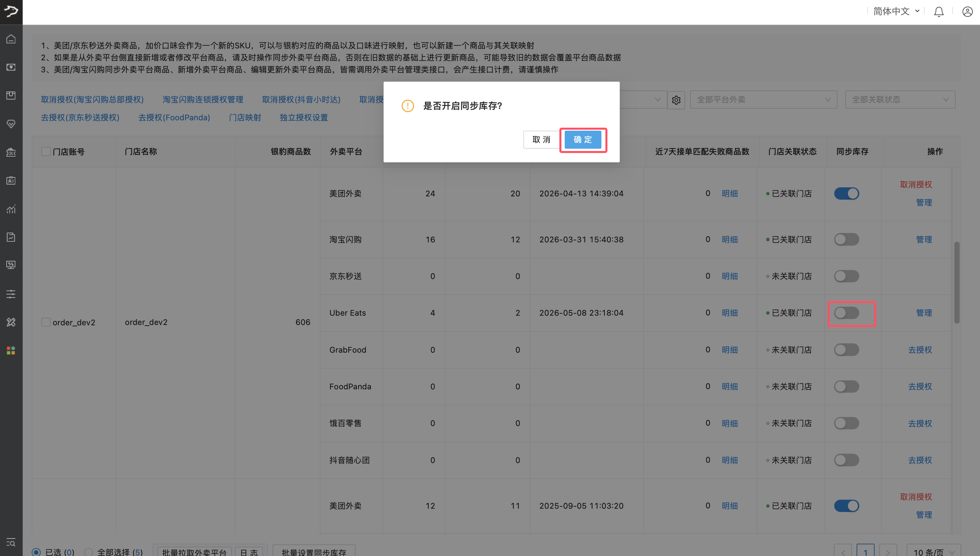Open 淘宝闪购连锁授权管理 link

pos(203,100)
